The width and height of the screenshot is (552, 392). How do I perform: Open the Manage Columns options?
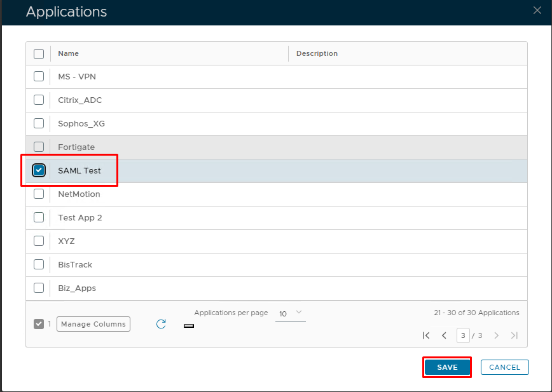click(93, 324)
